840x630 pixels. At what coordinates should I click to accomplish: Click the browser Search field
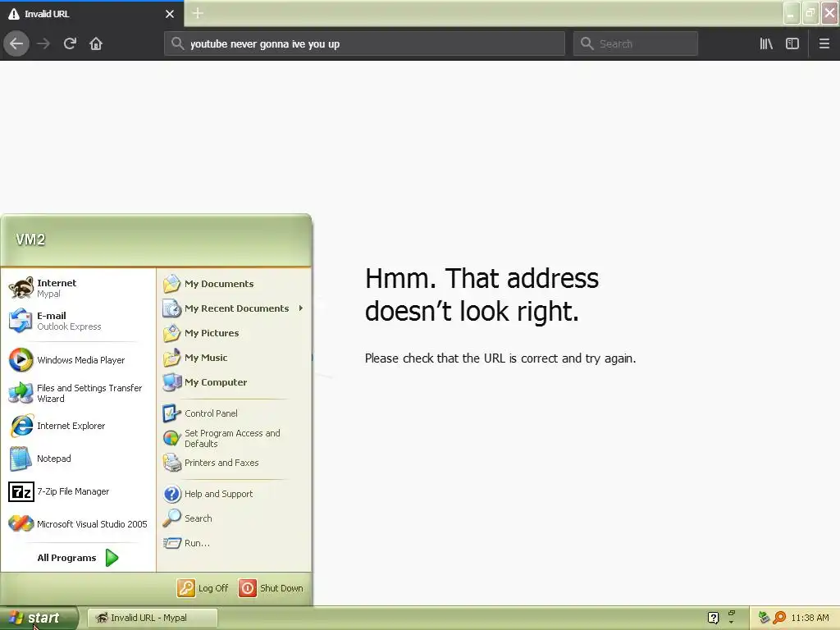tap(636, 43)
